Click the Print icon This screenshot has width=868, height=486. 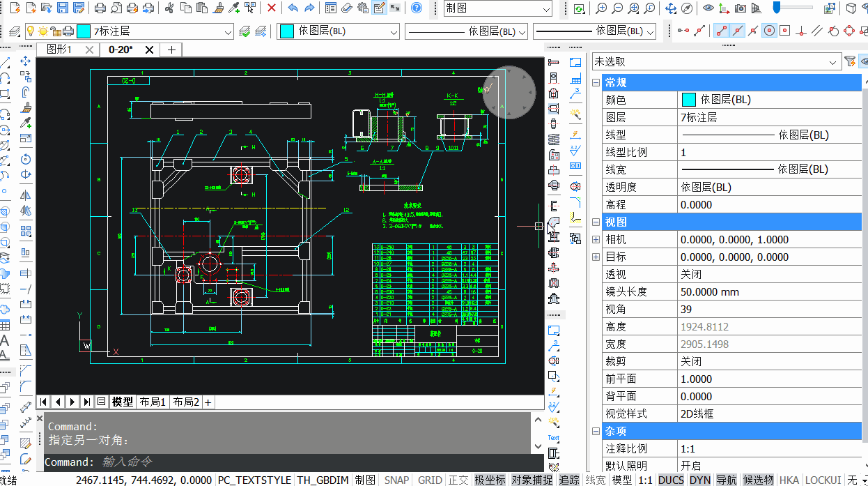click(x=100, y=8)
